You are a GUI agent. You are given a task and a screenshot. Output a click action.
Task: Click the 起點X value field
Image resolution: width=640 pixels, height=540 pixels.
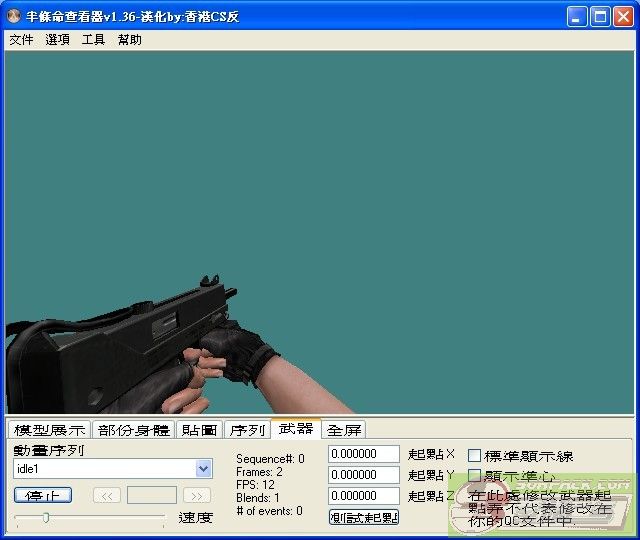tap(364, 454)
